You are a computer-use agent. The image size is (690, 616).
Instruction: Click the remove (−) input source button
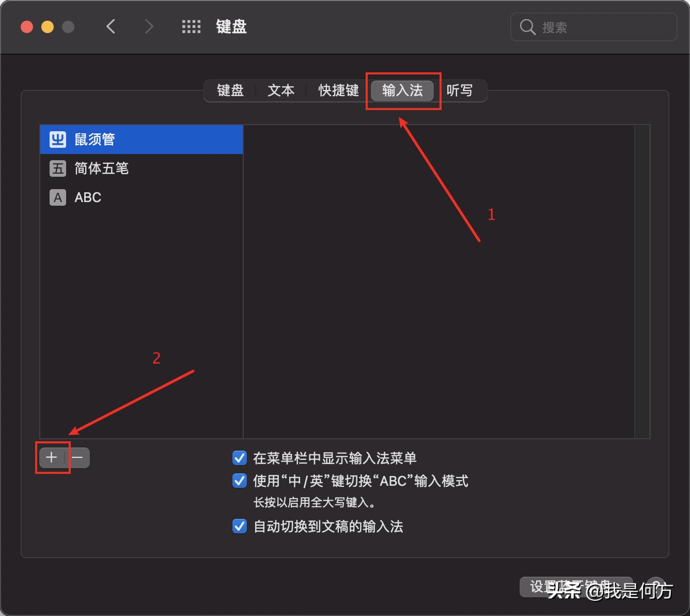pyautogui.click(x=77, y=457)
